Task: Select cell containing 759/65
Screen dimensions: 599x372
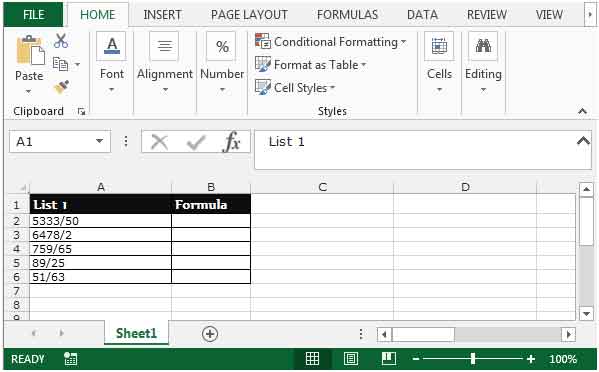Action: click(100, 249)
